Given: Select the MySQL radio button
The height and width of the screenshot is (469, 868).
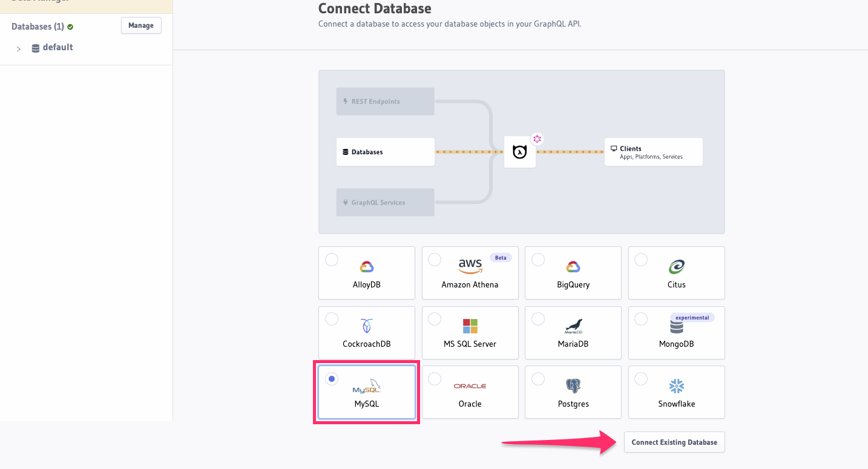Looking at the screenshot, I should click(x=332, y=379).
